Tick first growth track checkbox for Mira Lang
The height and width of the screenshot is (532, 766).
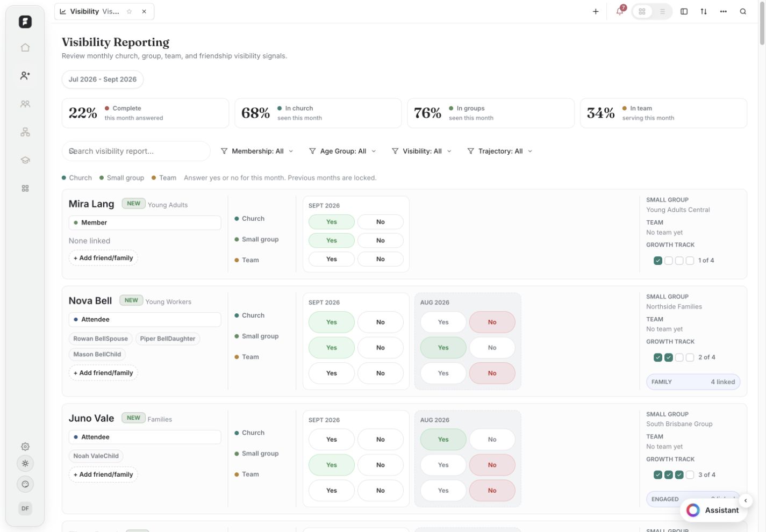pyautogui.click(x=657, y=261)
